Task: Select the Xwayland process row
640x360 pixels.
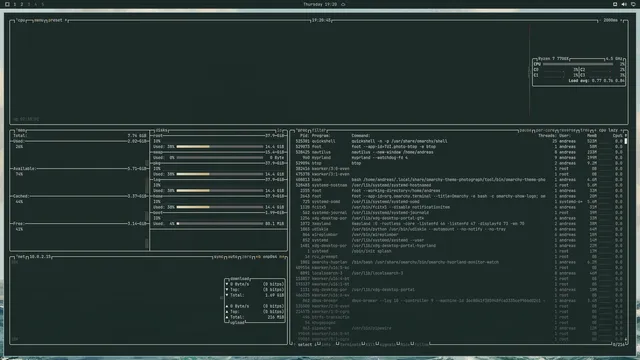Action: 459,224
